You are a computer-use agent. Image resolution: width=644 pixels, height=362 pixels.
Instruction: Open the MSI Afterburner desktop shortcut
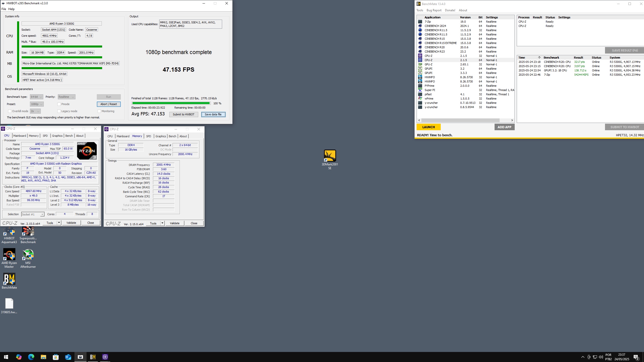pos(28,258)
